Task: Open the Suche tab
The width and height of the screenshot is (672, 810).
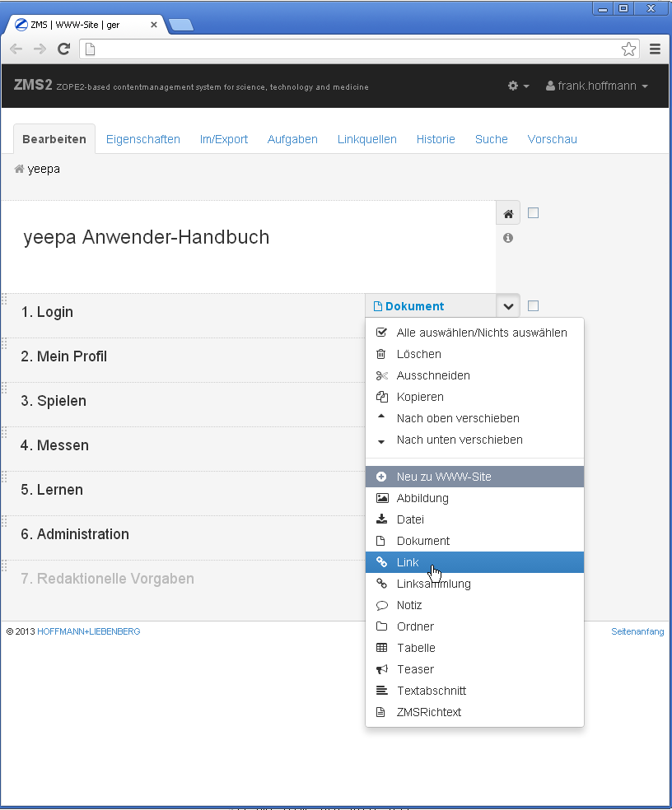Action: [492, 139]
